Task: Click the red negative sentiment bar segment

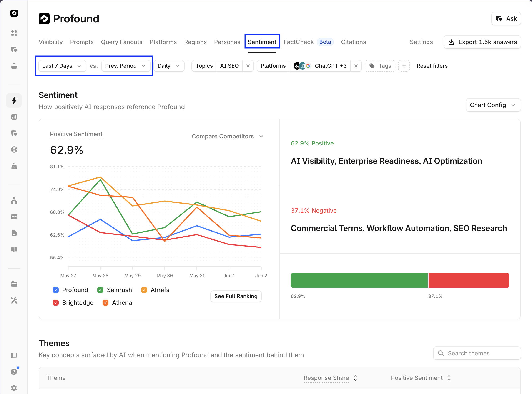Action: click(x=469, y=280)
